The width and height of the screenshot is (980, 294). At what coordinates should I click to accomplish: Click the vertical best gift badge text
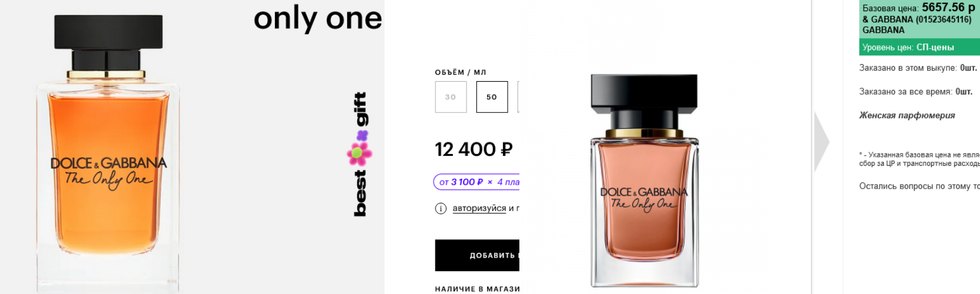pyautogui.click(x=360, y=154)
